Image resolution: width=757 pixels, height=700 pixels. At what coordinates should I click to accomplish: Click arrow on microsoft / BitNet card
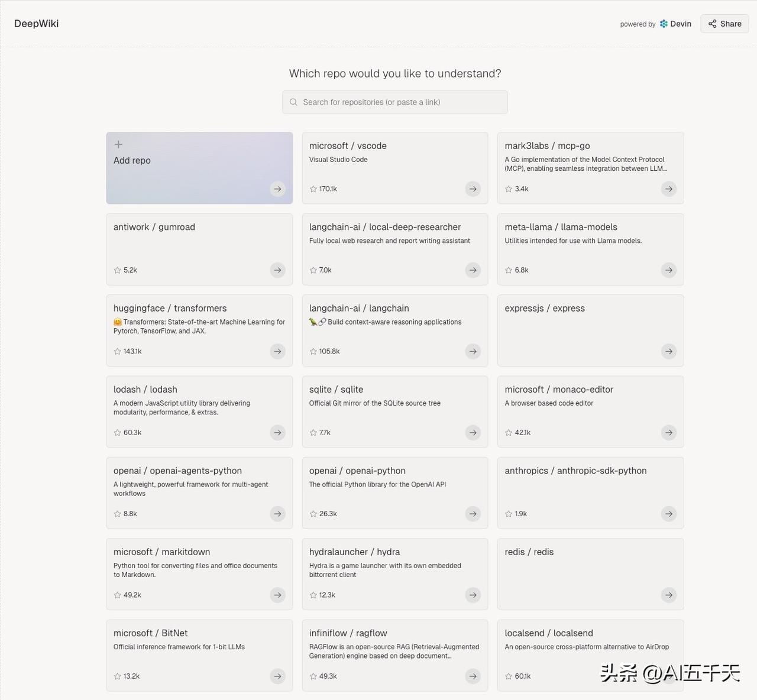pos(277,676)
